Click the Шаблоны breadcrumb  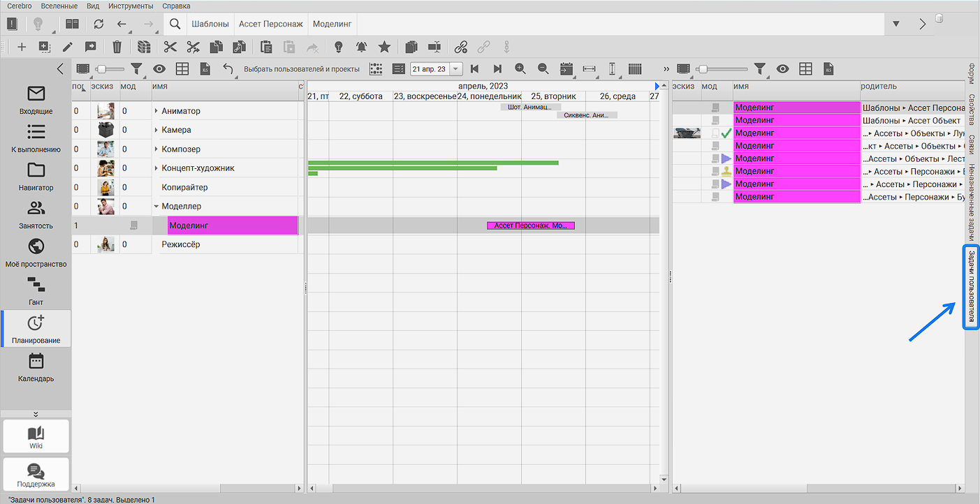210,24
